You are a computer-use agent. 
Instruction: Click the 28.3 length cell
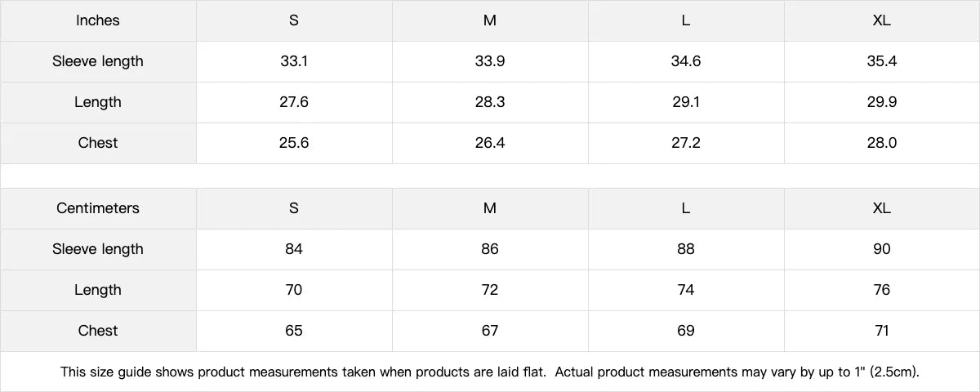click(x=490, y=102)
